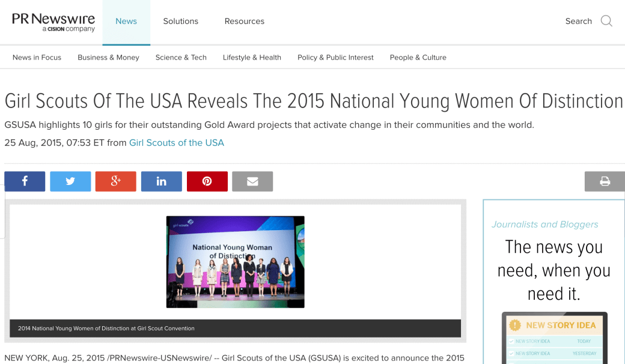Print the article with printer icon
The image size is (625, 364).
pos(605,181)
